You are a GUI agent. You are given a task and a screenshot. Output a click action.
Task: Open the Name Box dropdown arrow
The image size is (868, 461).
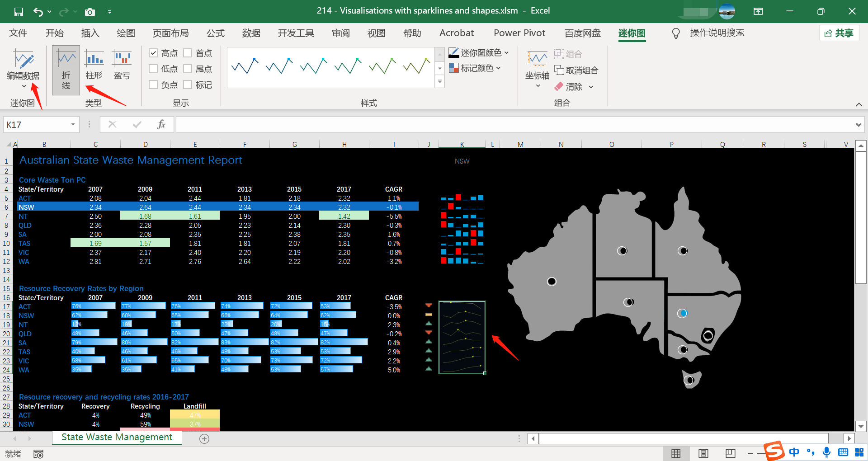pyautogui.click(x=73, y=125)
